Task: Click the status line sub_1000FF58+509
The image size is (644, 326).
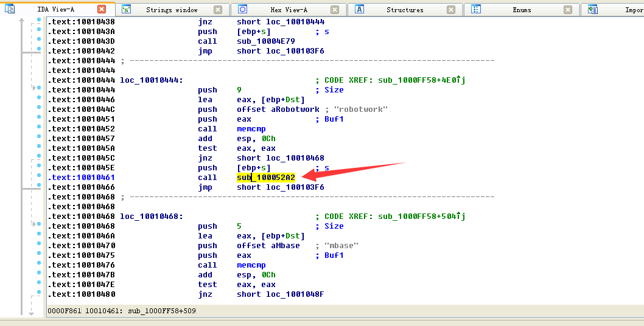Action: pyautogui.click(x=161, y=311)
